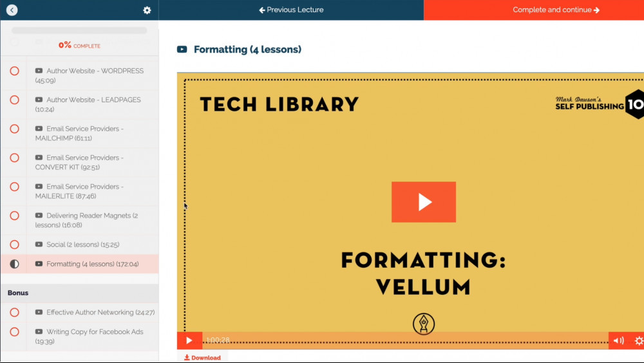The width and height of the screenshot is (644, 363).
Task: Click video icon beside MAILERLITE lecture
Action: pyautogui.click(x=39, y=187)
